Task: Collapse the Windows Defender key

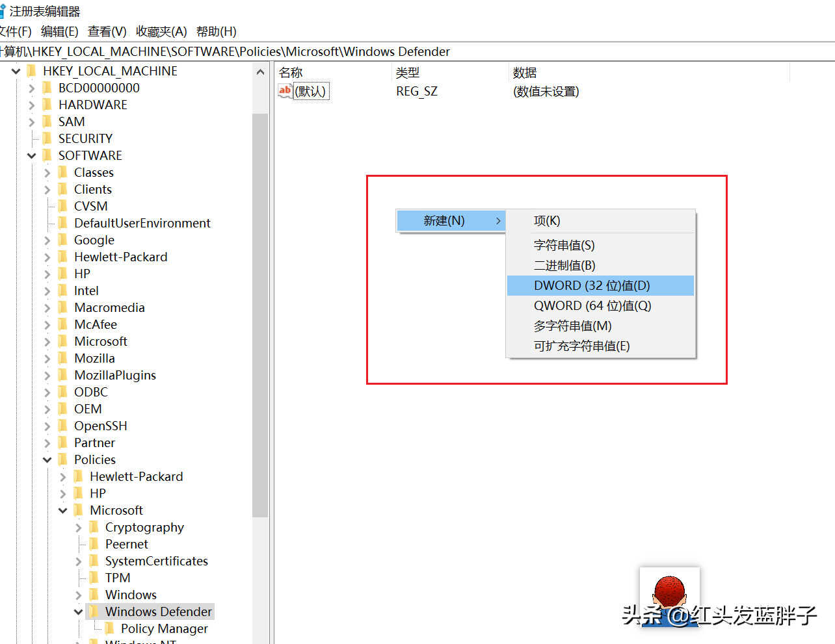Action: pyautogui.click(x=78, y=612)
